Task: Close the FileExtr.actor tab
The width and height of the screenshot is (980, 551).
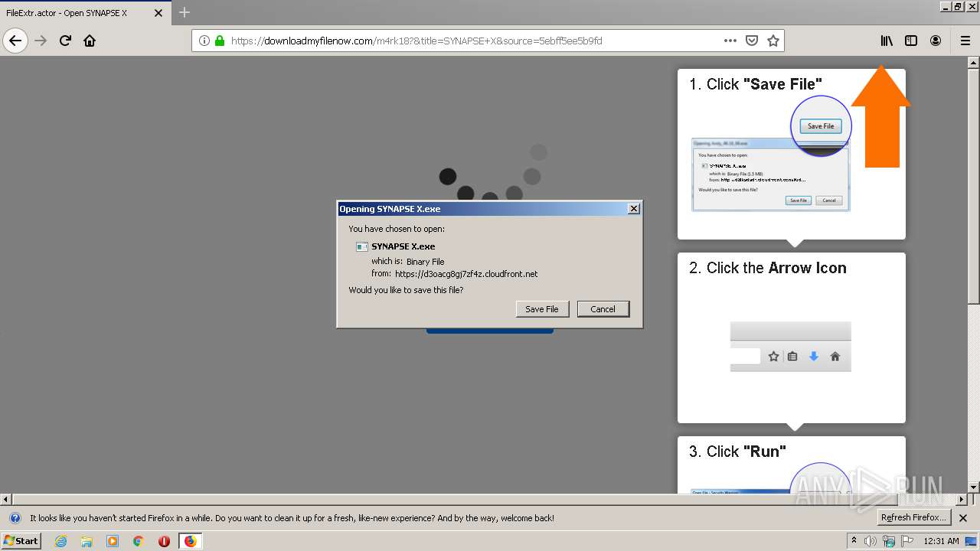Action: point(158,13)
